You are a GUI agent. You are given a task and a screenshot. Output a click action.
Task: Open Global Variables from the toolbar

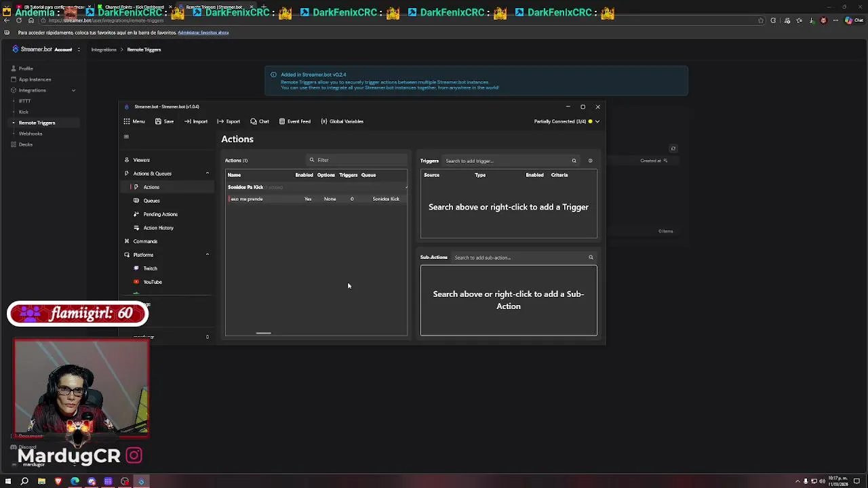click(x=342, y=121)
